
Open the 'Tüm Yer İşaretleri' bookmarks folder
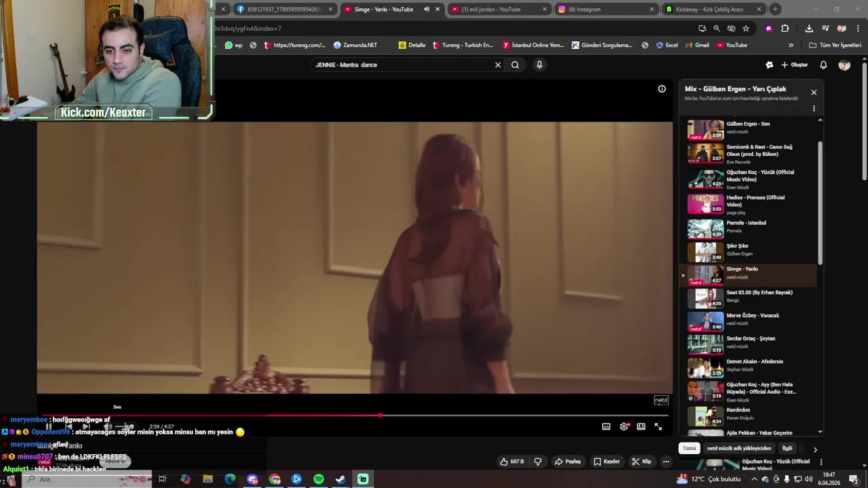(835, 45)
